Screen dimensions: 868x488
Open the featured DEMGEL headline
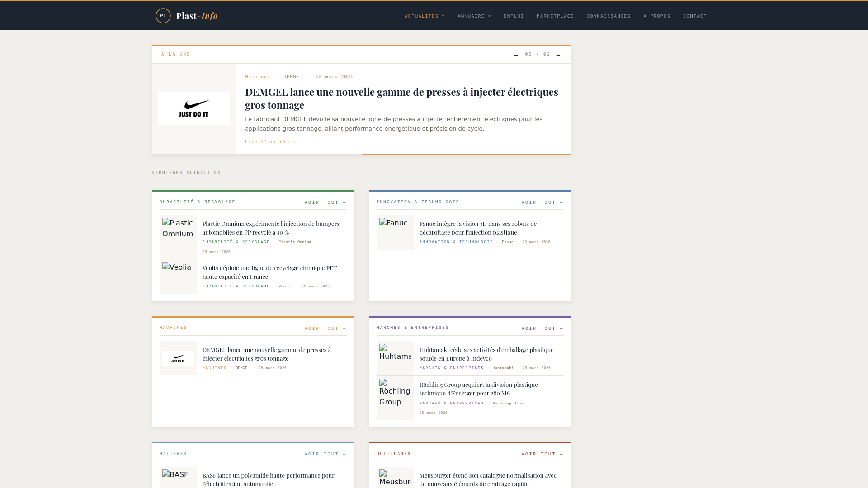pyautogui.click(x=401, y=99)
